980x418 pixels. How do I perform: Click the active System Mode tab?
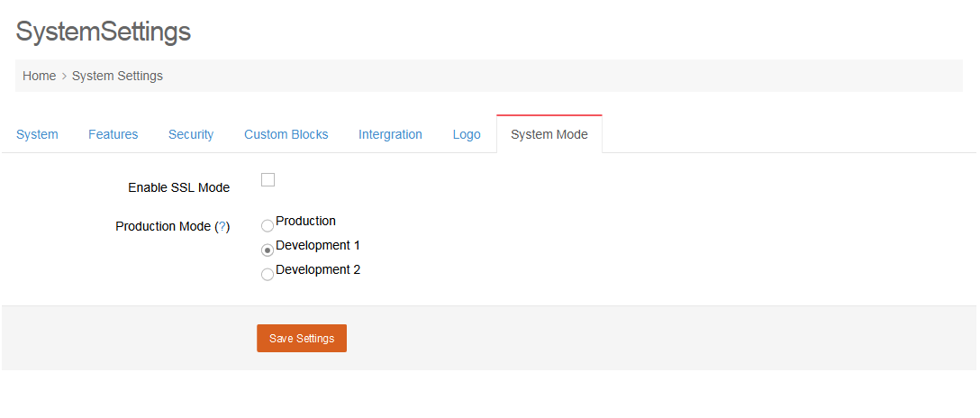(549, 134)
